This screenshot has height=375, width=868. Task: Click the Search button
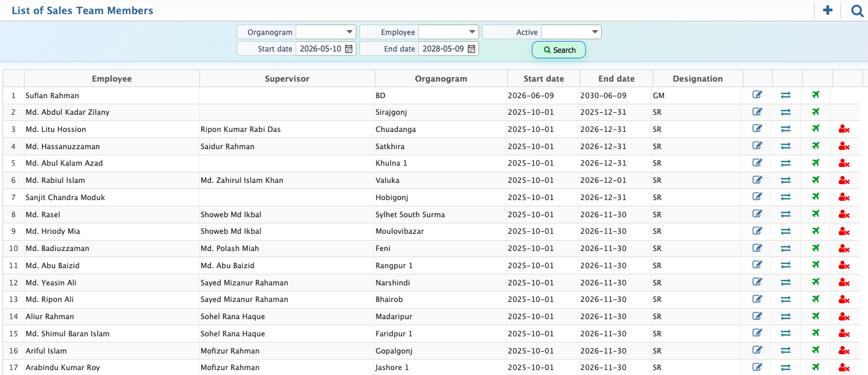[559, 50]
